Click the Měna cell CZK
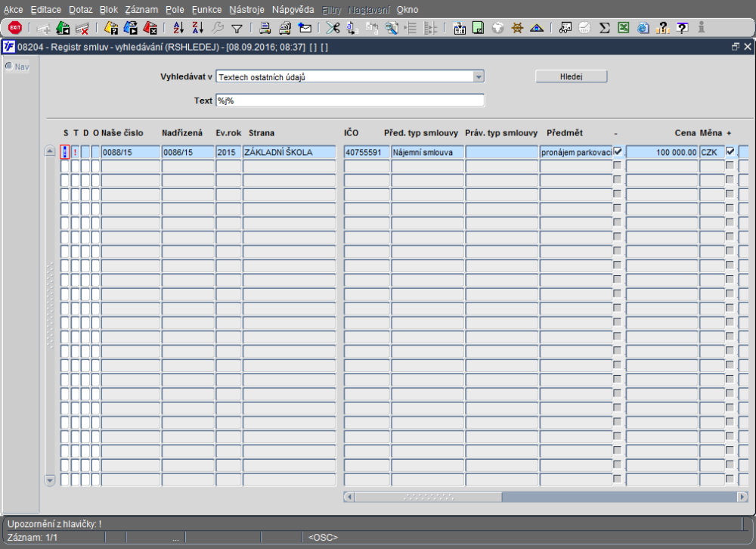 pyautogui.click(x=712, y=152)
